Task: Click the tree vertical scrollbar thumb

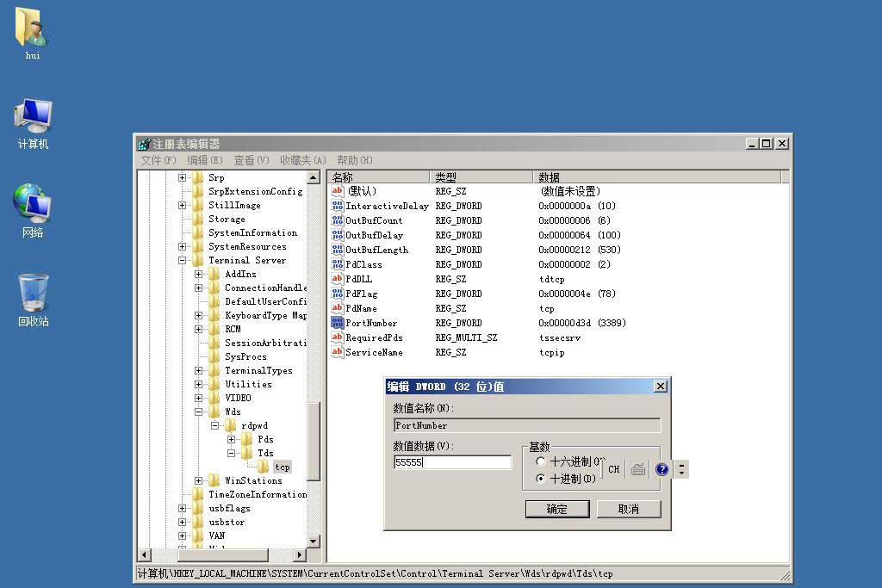Action: pyautogui.click(x=314, y=442)
